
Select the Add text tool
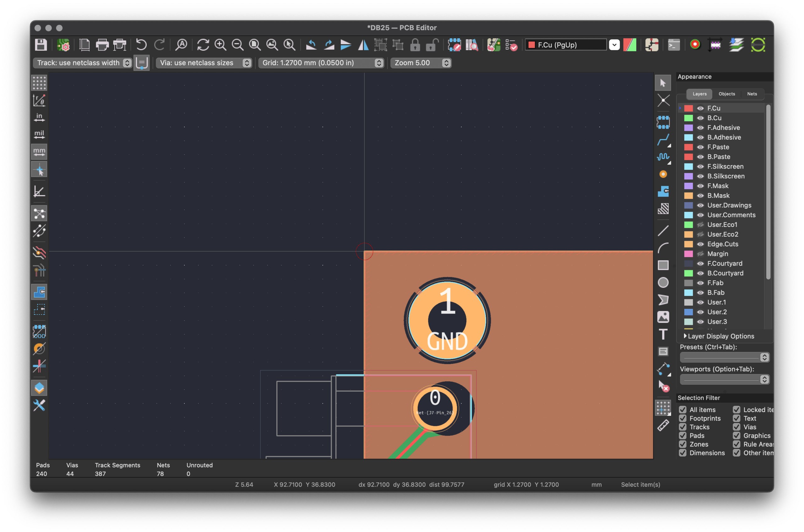point(663,334)
